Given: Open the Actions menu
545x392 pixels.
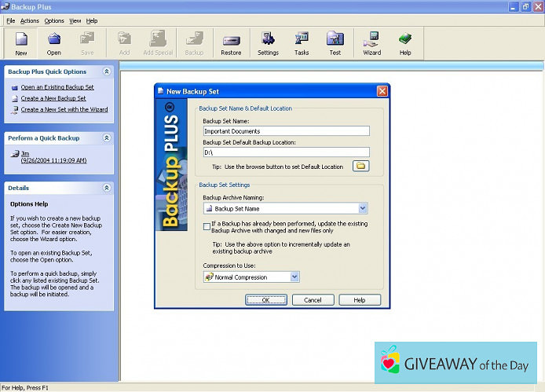Looking at the screenshot, I should coord(30,20).
